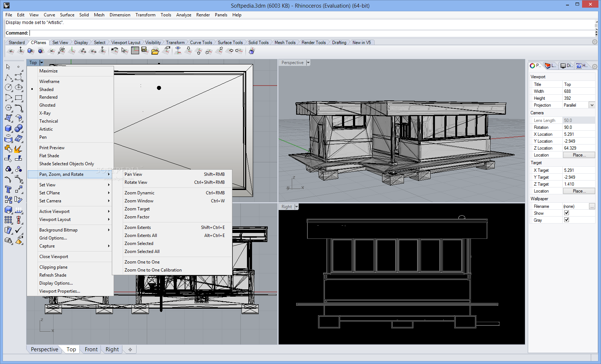This screenshot has height=364, width=601.
Task: Click the Rectangular Array tool icon
Action: [8, 220]
